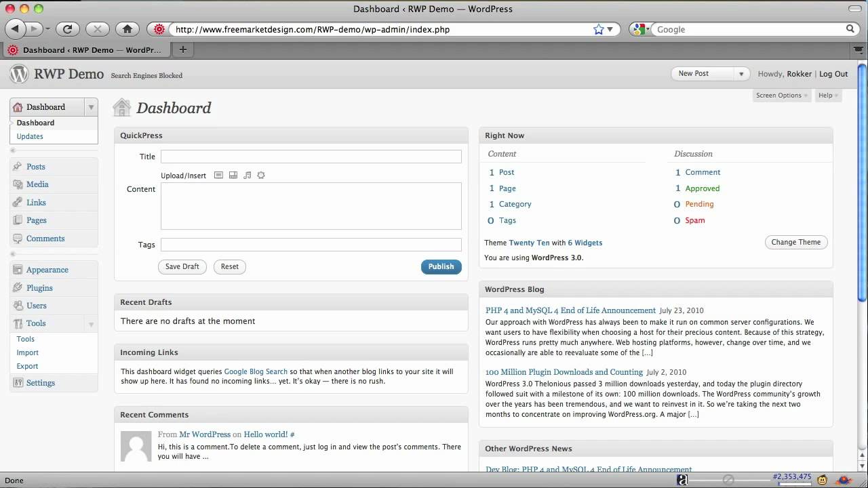This screenshot has height=488, width=868.
Task: Reload the page with the refresh icon
Action: point(67,29)
